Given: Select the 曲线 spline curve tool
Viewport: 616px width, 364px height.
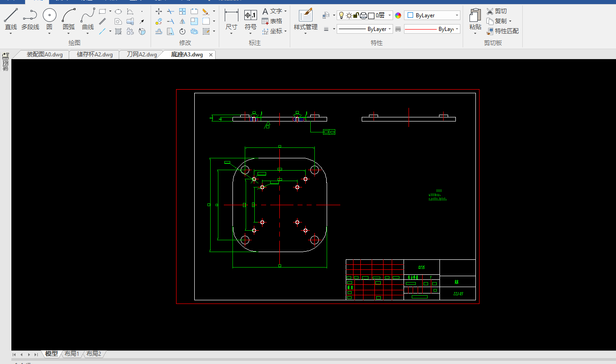Looking at the screenshot, I should [88, 19].
